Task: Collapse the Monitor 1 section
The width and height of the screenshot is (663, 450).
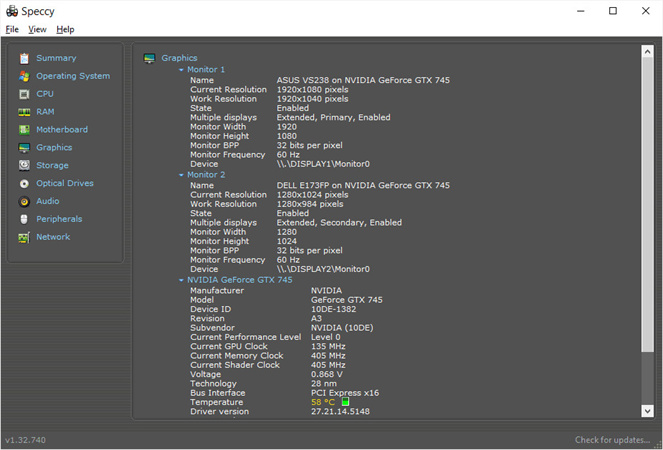Action: point(182,70)
